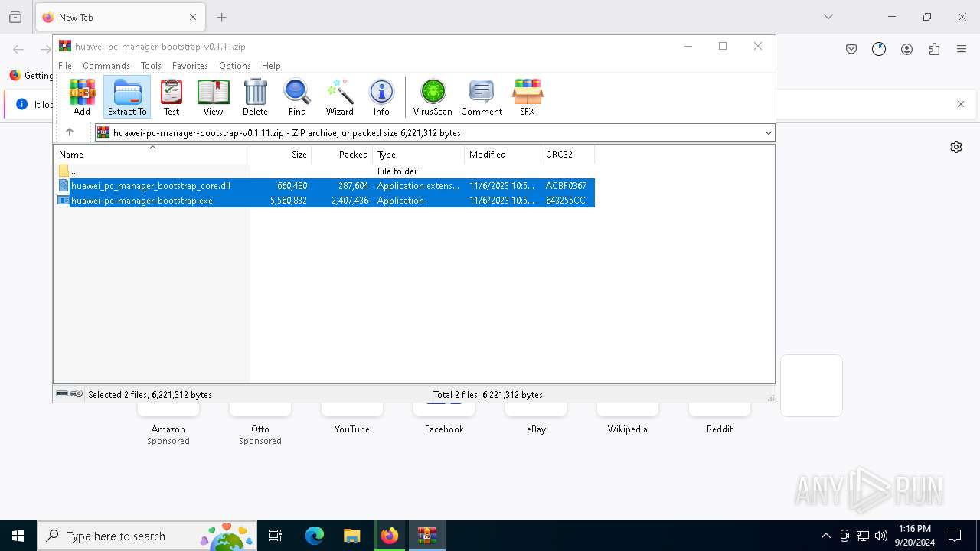980x551 pixels.
Task: Click the Add archive toolbar icon
Action: coord(82,97)
